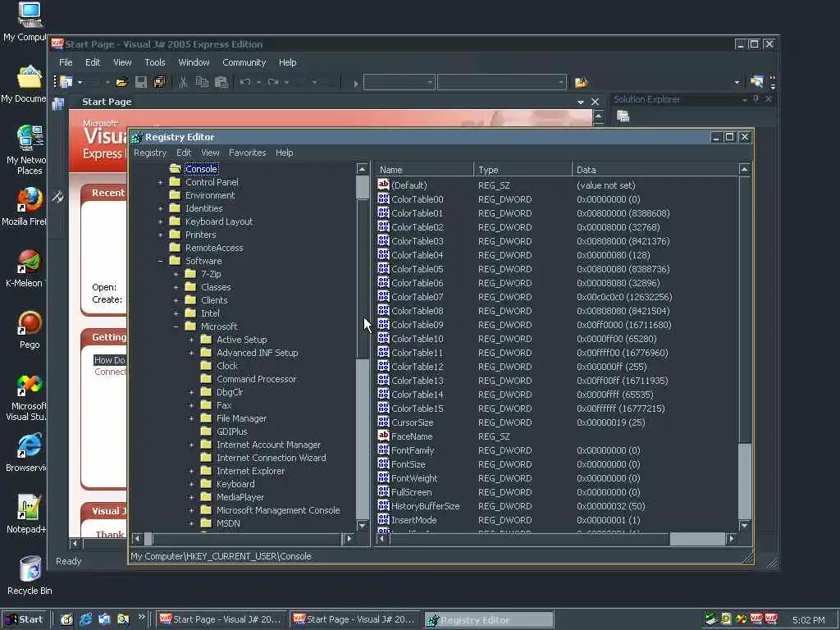This screenshot has height=630, width=840.
Task: Click first Start Page - Visual J# taskbar button
Action: click(x=221, y=620)
